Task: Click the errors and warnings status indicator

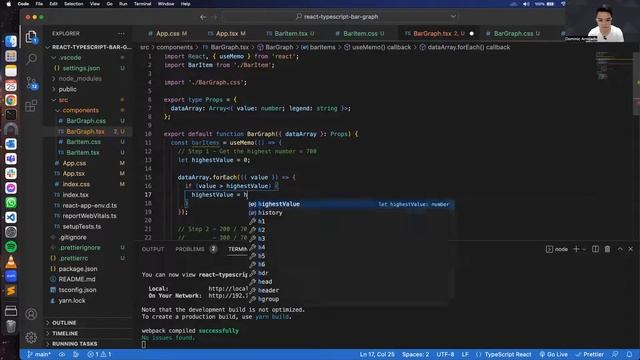Action: [99, 354]
